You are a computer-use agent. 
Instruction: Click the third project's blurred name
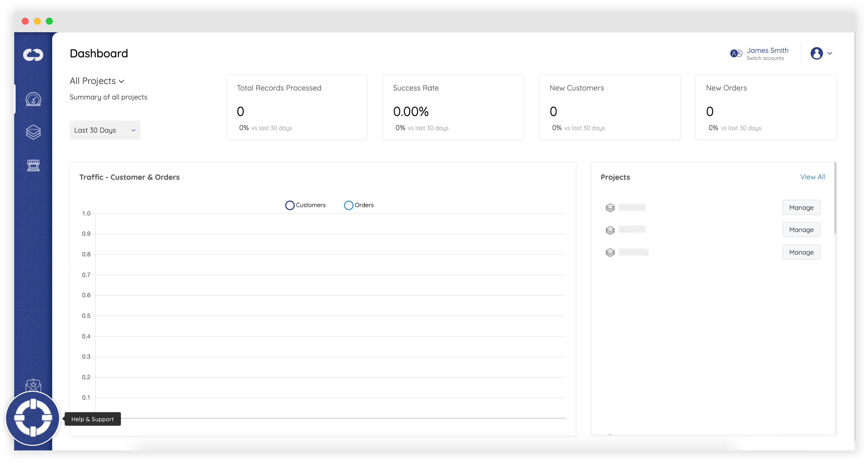633,252
